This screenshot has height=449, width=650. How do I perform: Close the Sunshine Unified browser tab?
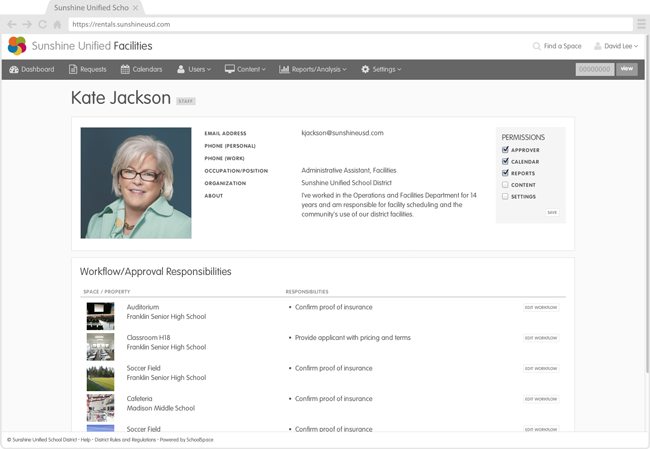[136, 8]
